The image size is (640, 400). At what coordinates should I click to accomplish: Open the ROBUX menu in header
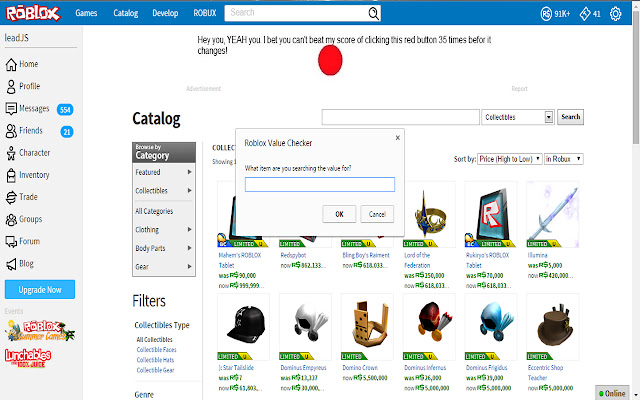point(205,13)
